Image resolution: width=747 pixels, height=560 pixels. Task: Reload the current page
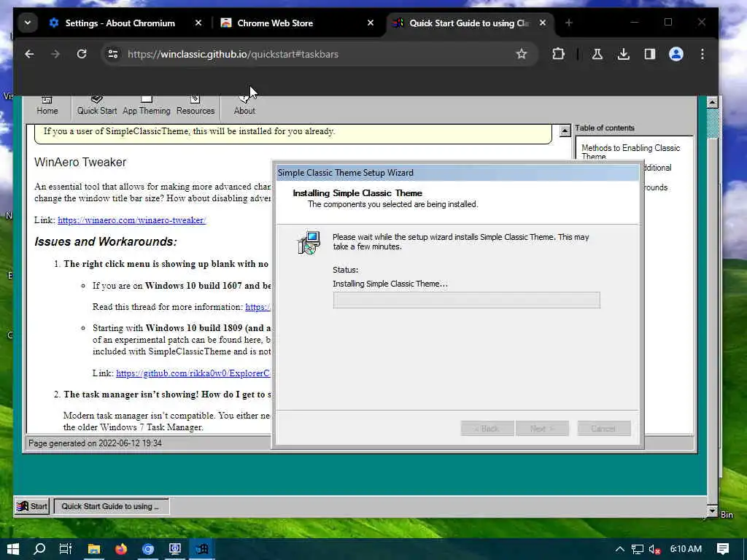coord(82,54)
